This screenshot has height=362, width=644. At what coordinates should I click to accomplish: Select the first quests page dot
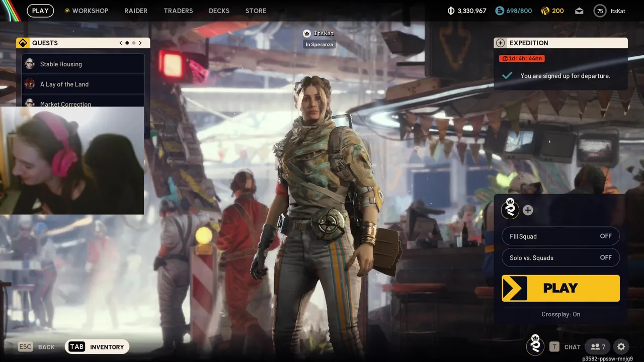point(127,43)
